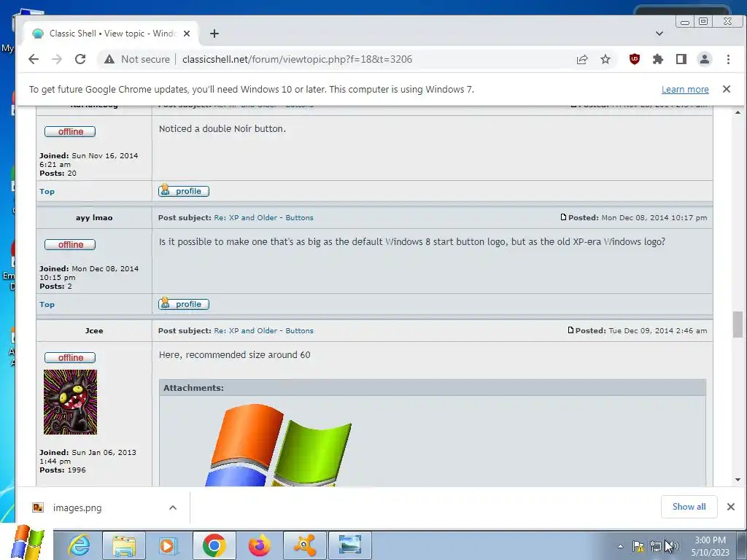Launch Firefox from the taskbar
This screenshot has width=747, height=560.
[x=260, y=545]
